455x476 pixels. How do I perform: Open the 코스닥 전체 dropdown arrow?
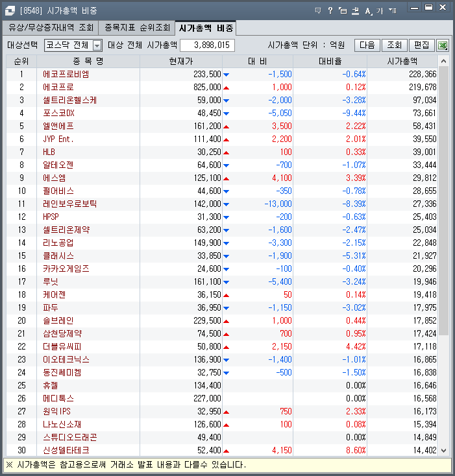point(97,45)
